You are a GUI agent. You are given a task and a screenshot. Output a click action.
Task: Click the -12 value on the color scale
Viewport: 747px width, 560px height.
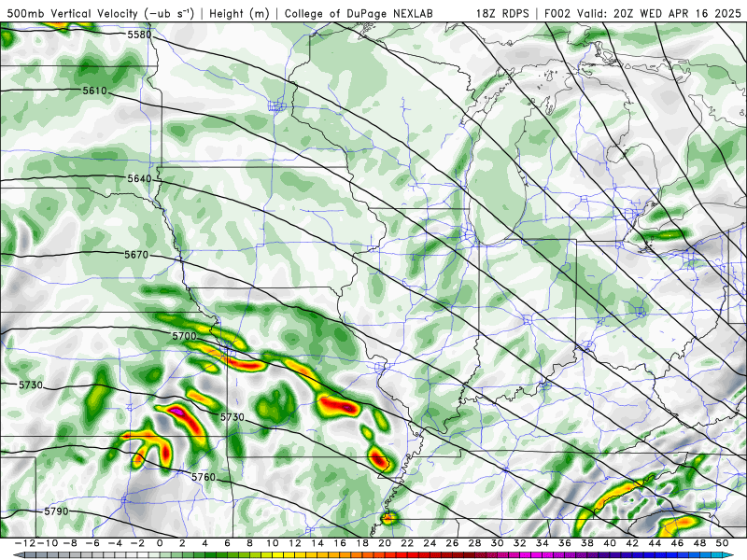point(26,543)
